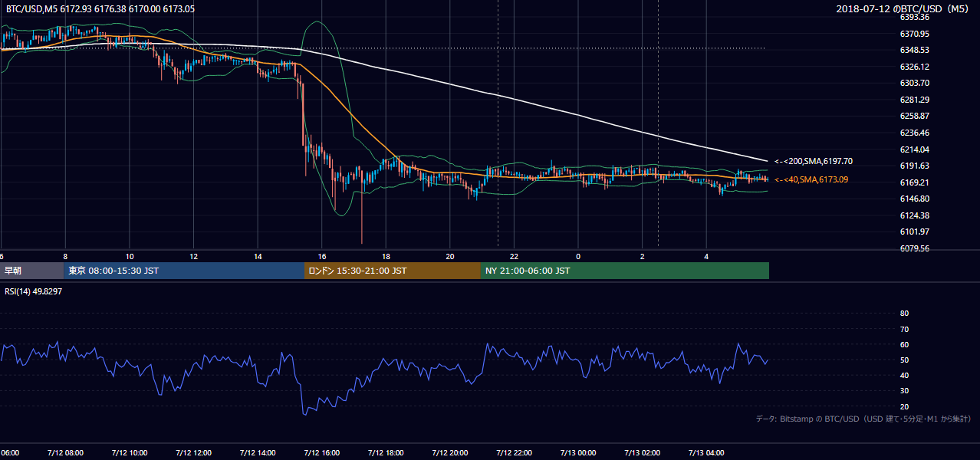Click price axis value 6124.38
This screenshot has width=980, height=460.
(x=914, y=215)
